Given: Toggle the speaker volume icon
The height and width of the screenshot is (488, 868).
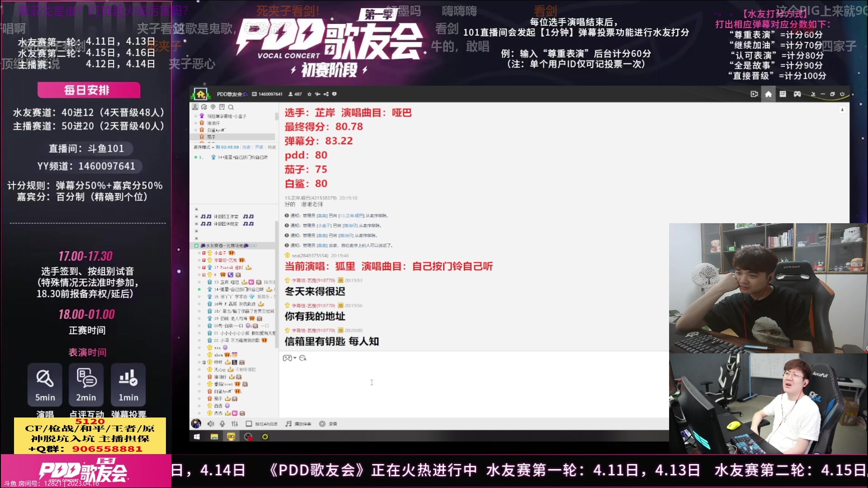Looking at the screenshot, I should pos(210,424).
